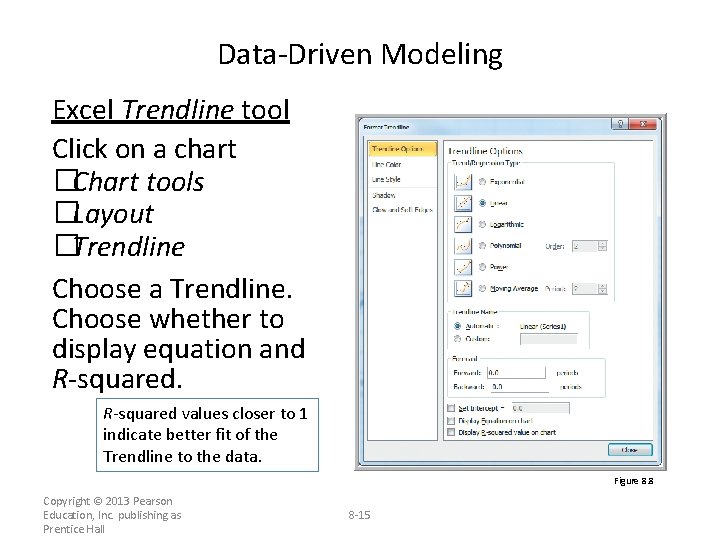The height and width of the screenshot is (540, 720).
Task: Select the Polynomial radio button
Action: [x=482, y=246]
